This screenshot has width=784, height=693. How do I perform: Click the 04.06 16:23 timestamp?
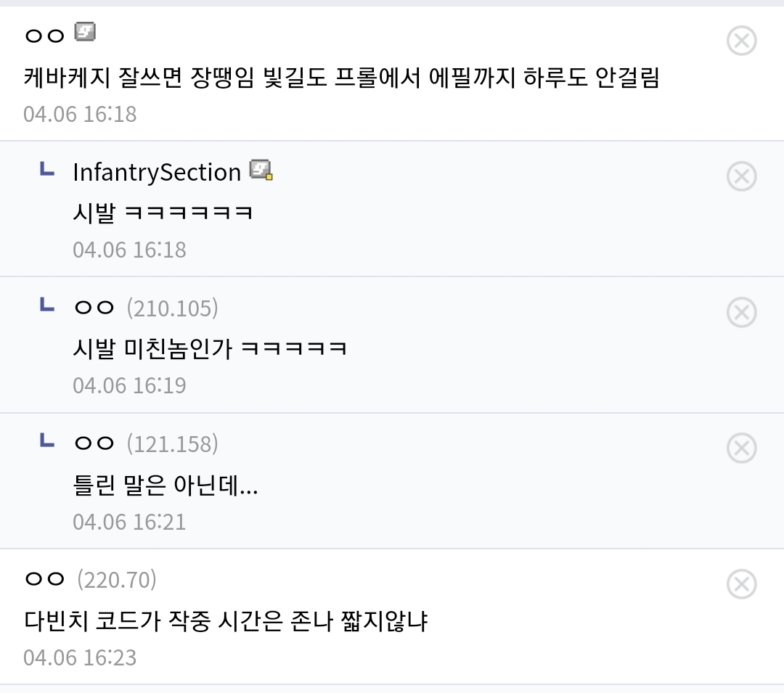80,657
